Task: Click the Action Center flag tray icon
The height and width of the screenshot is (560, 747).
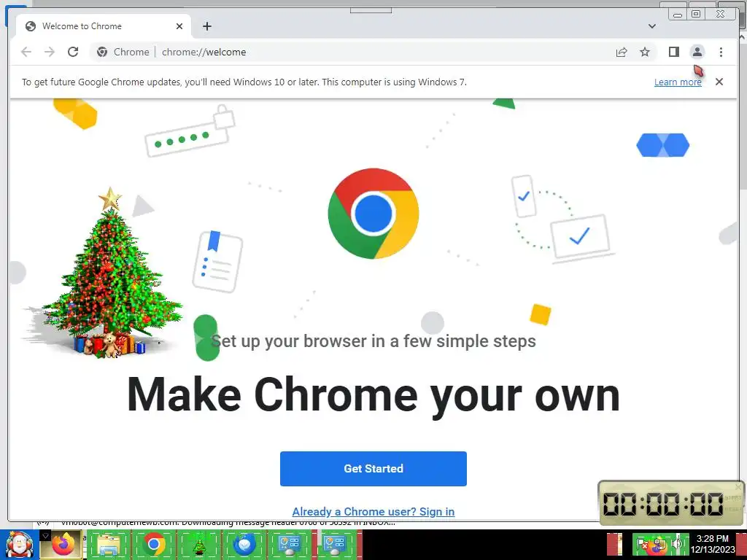Action: click(x=642, y=544)
